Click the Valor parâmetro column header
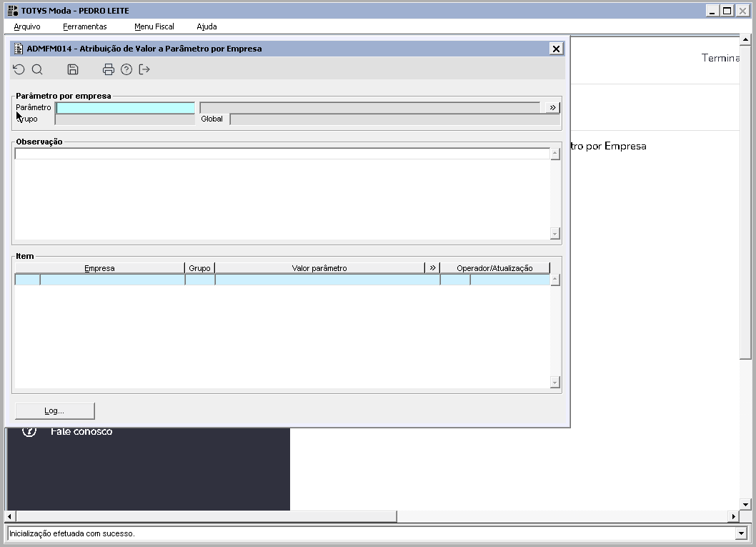 319,268
